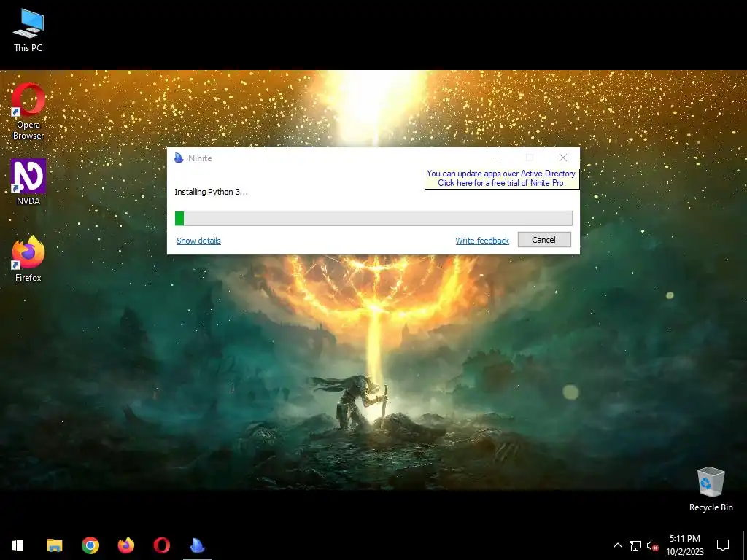Open the muted volume tray icon

tap(653, 545)
